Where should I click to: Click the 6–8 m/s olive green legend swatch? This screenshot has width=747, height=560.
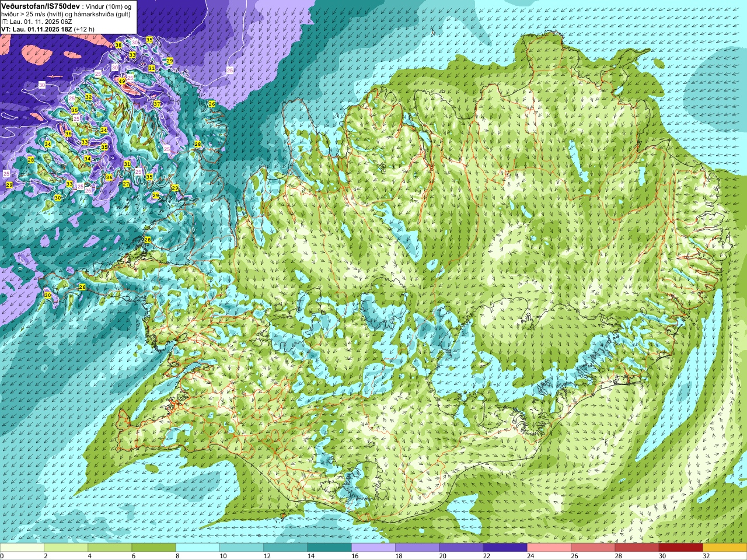tap(154, 548)
